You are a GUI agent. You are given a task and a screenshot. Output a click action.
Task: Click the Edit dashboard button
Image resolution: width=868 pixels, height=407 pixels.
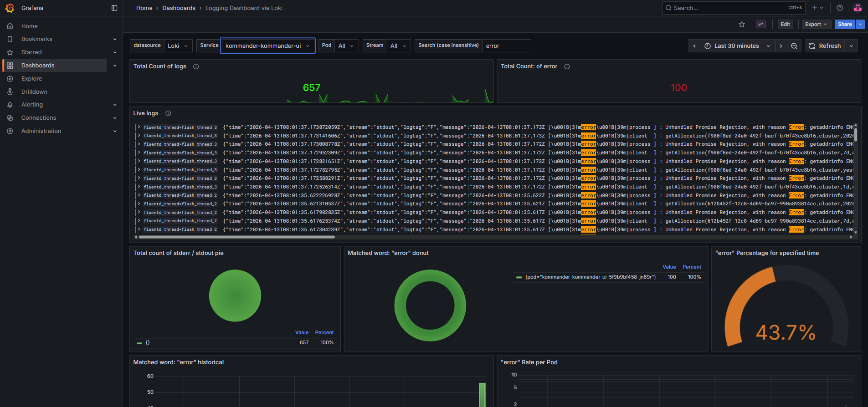pos(786,25)
